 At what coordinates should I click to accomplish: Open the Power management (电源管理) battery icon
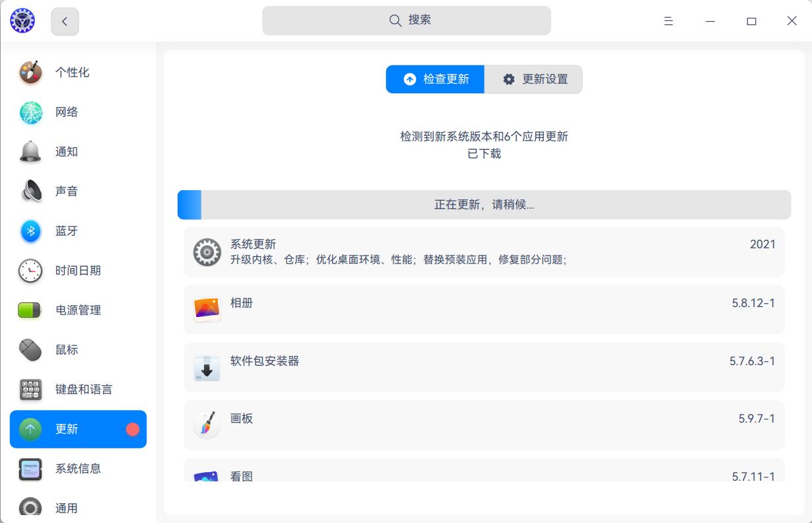[30, 310]
